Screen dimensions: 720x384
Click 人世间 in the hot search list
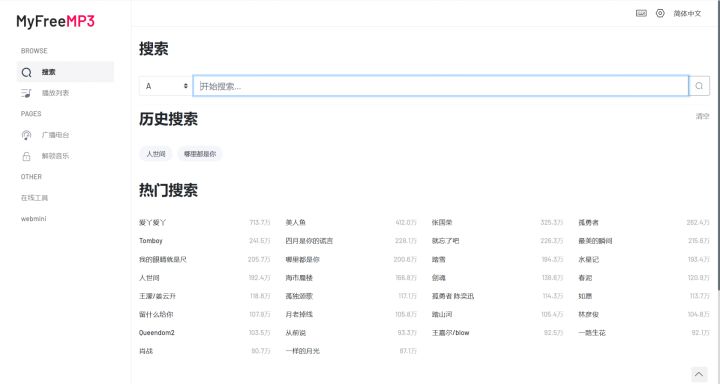coord(149,278)
